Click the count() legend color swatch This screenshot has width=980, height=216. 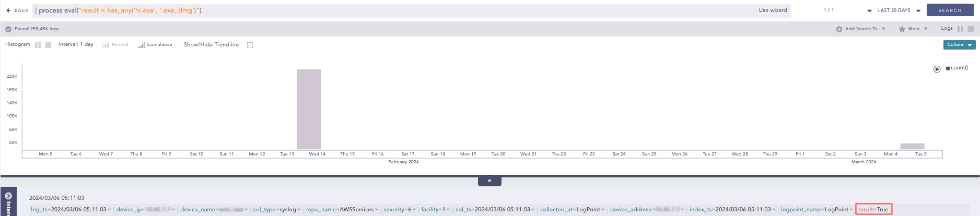point(948,68)
